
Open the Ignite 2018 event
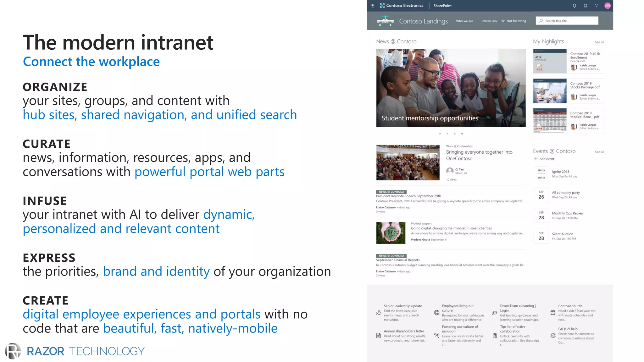point(560,172)
